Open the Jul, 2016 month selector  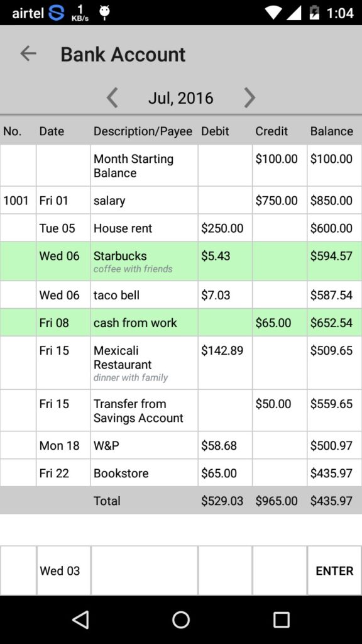coord(181,97)
